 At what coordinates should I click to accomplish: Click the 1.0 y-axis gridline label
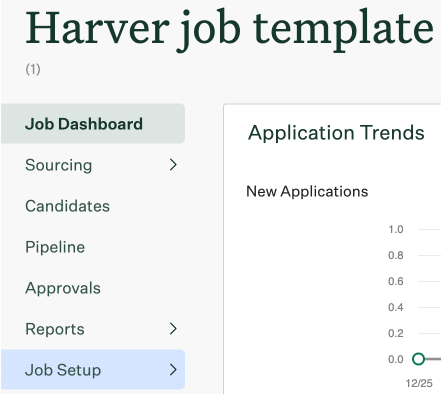pyautogui.click(x=396, y=229)
